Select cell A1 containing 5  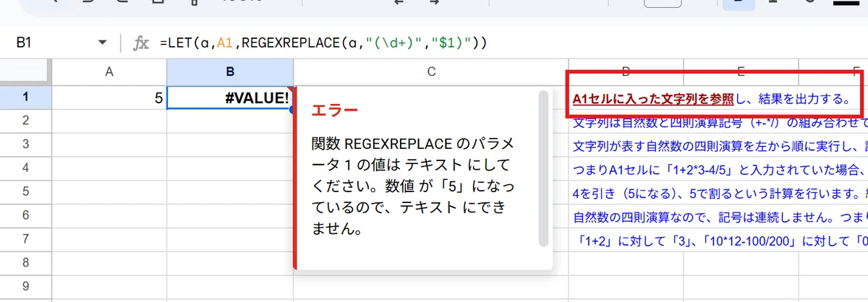(109, 97)
